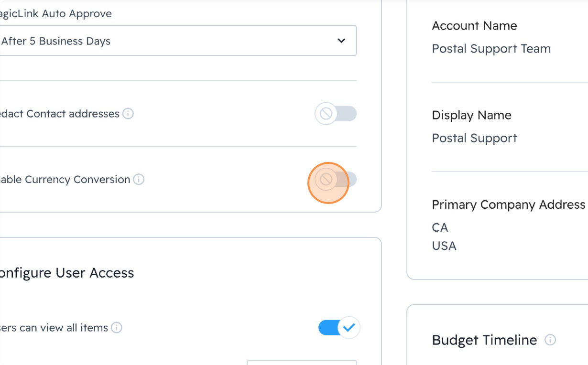Click the Enable Currency Conversion label text
The width and height of the screenshot is (588, 365).
coord(65,180)
